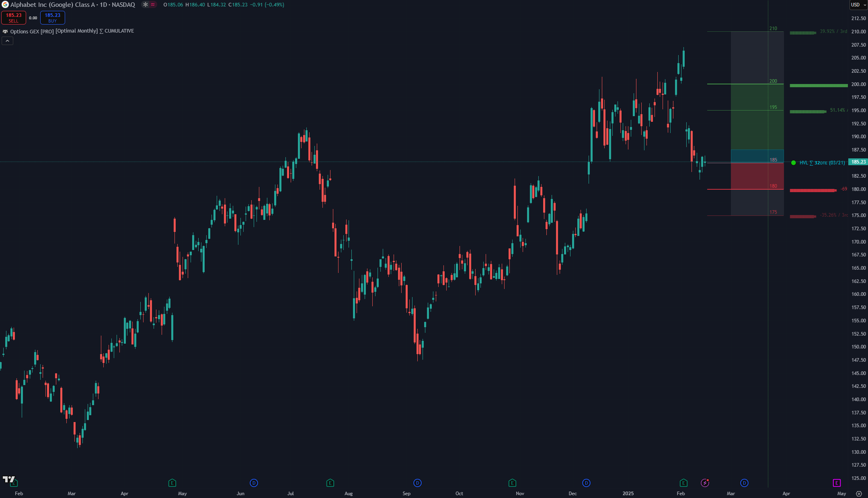The image size is (868, 498).
Task: Collapse the indicator legend with chevron
Action: tap(7, 41)
